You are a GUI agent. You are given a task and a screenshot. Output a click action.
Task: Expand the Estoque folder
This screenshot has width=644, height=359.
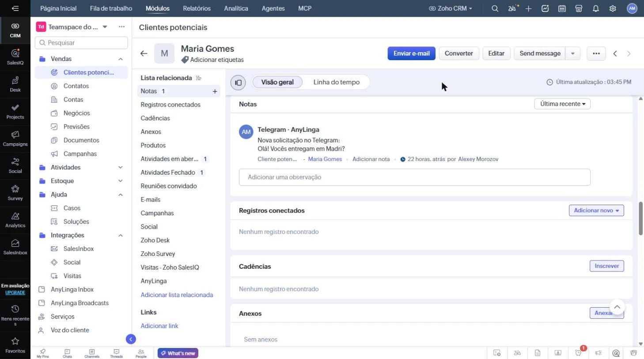tap(120, 181)
